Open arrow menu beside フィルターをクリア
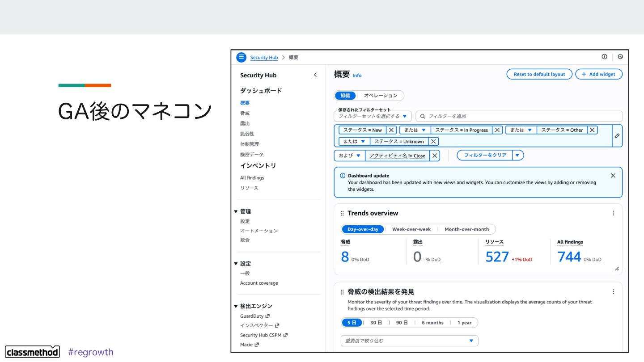 (518, 156)
